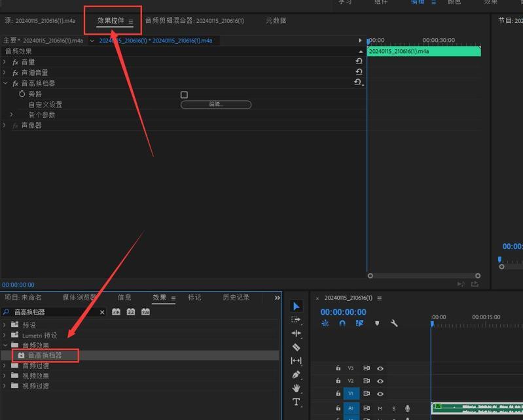This screenshot has height=420, width=523.
Task: Collapse the 音高换档器 effect properties
Action: [5, 83]
